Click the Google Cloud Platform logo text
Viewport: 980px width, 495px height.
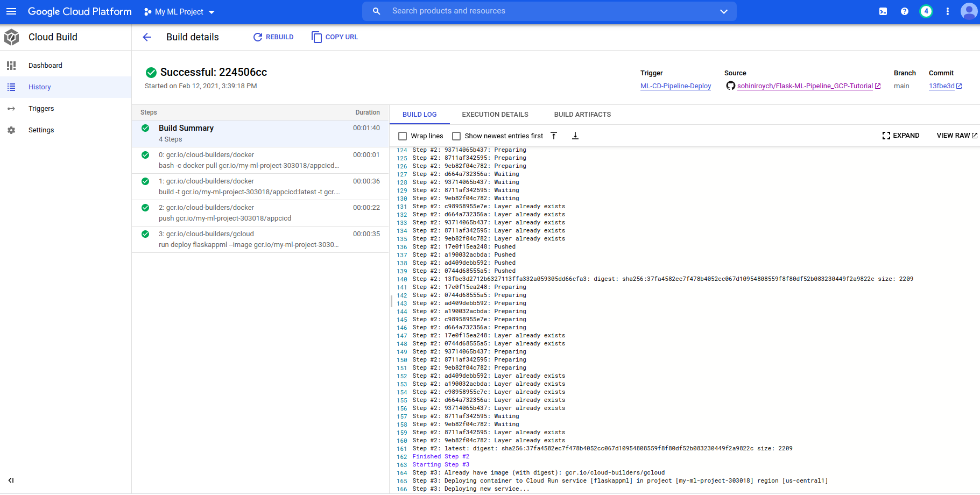pos(80,12)
